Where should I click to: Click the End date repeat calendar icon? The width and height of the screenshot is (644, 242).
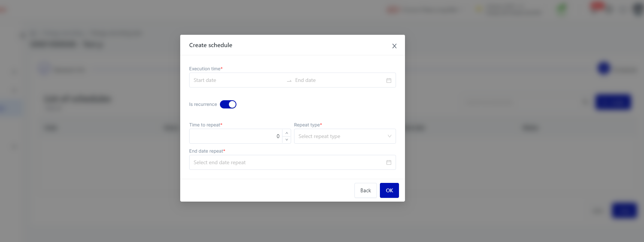[389, 162]
